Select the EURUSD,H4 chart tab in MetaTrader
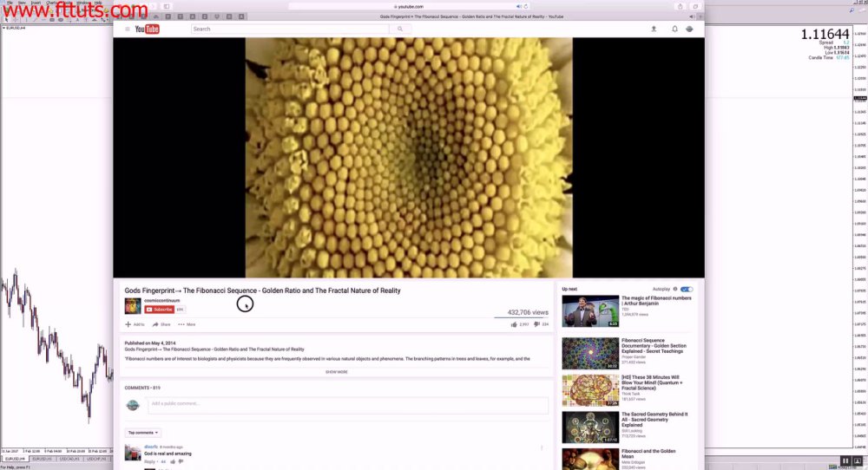868x470 pixels. (x=15, y=459)
